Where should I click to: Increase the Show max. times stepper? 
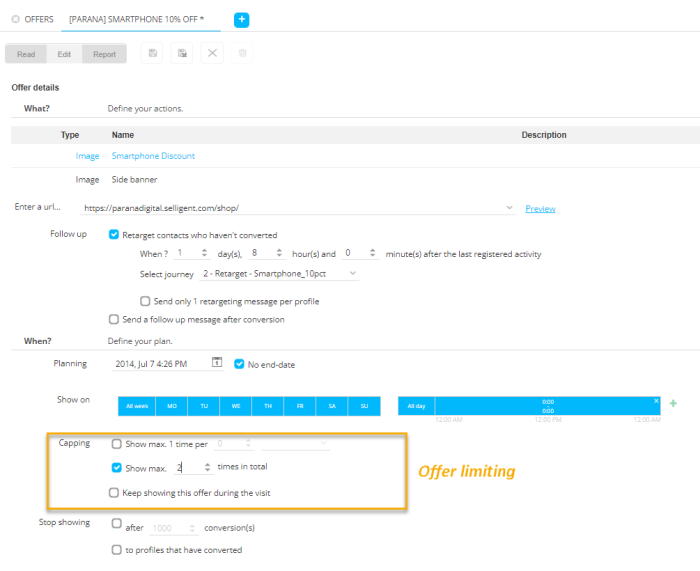pyautogui.click(x=207, y=464)
